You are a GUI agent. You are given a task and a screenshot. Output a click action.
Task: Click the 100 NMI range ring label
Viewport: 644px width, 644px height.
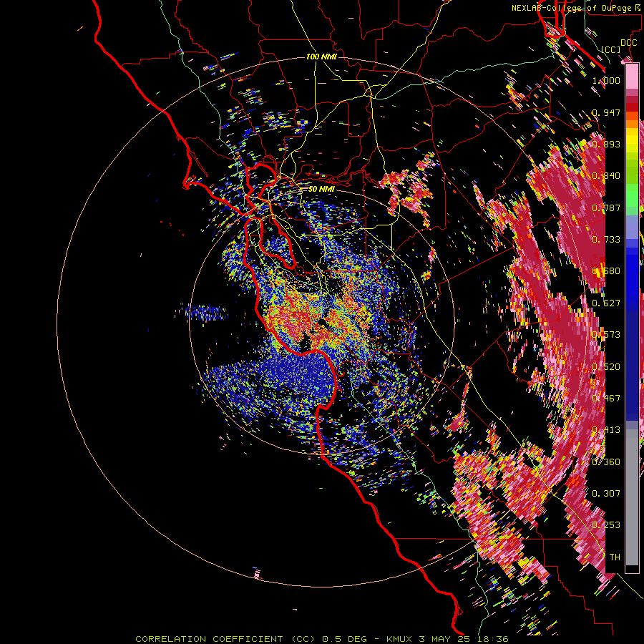(x=321, y=57)
